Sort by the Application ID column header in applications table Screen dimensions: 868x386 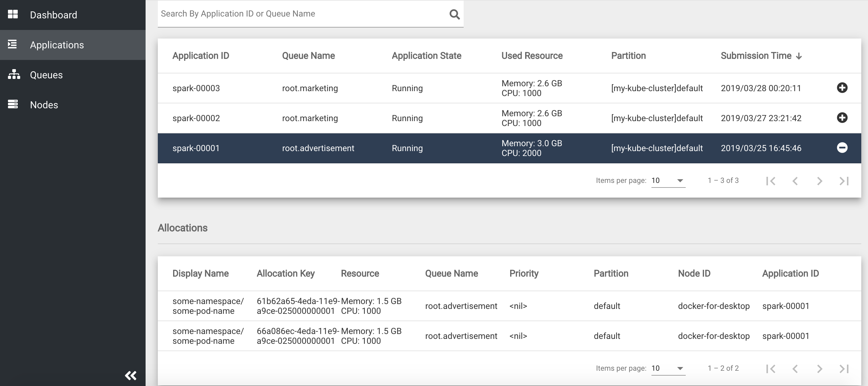[201, 56]
